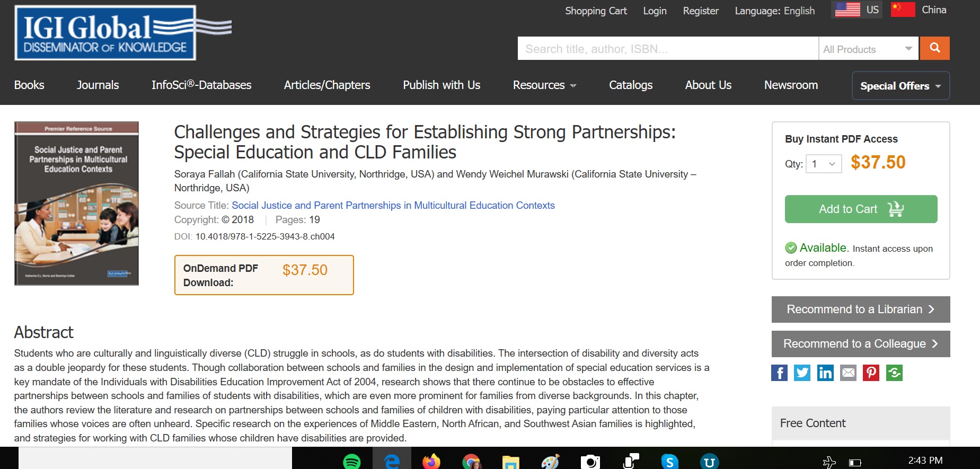Go to the Journals menu item
The image size is (980, 469).
[98, 85]
